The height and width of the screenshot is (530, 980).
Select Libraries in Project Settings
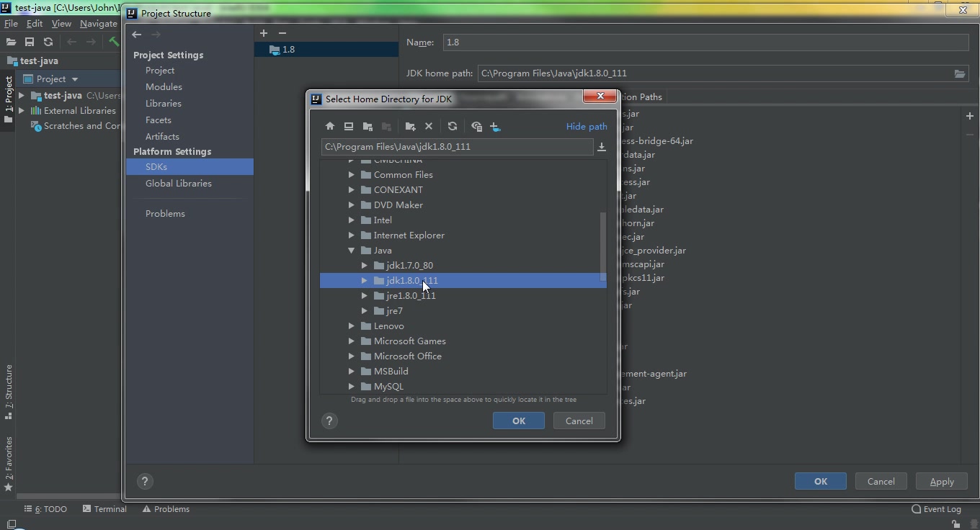point(164,104)
